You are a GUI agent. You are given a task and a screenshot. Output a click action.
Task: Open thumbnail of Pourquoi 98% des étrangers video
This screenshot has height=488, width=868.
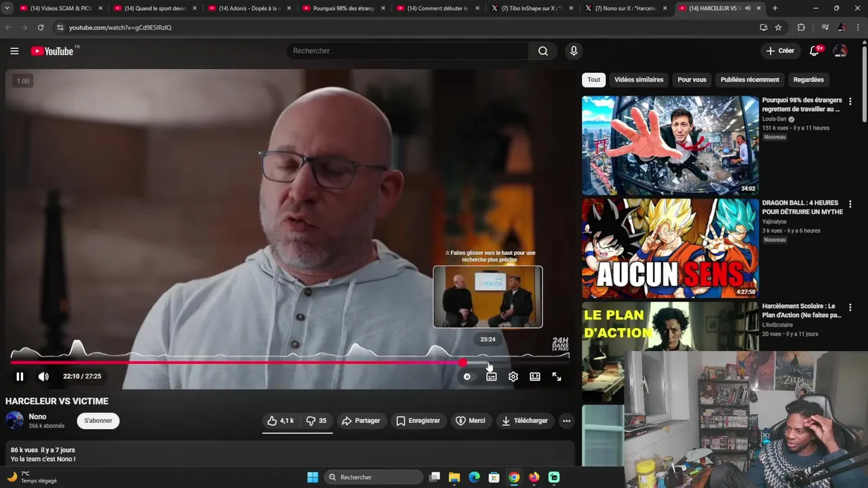point(670,145)
